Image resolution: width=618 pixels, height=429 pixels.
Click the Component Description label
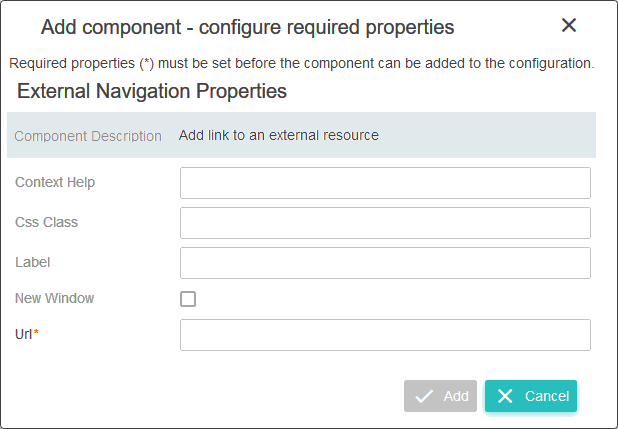point(88,136)
